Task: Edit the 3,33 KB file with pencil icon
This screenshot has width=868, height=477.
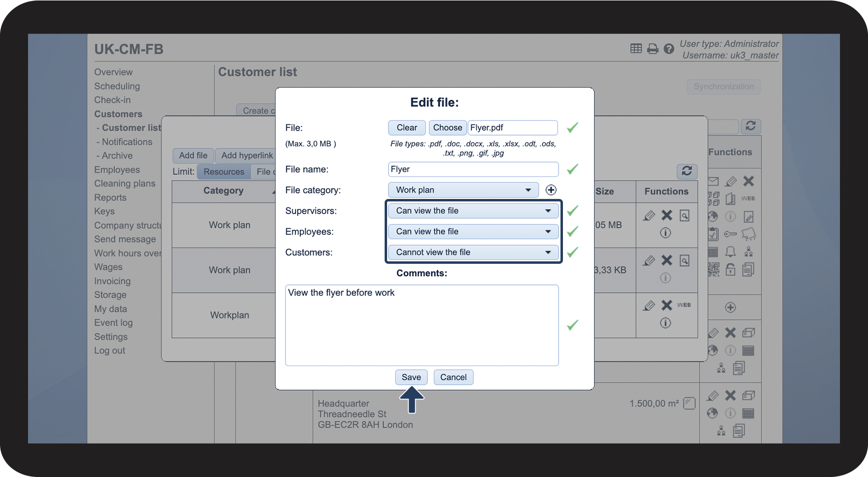Action: click(649, 260)
